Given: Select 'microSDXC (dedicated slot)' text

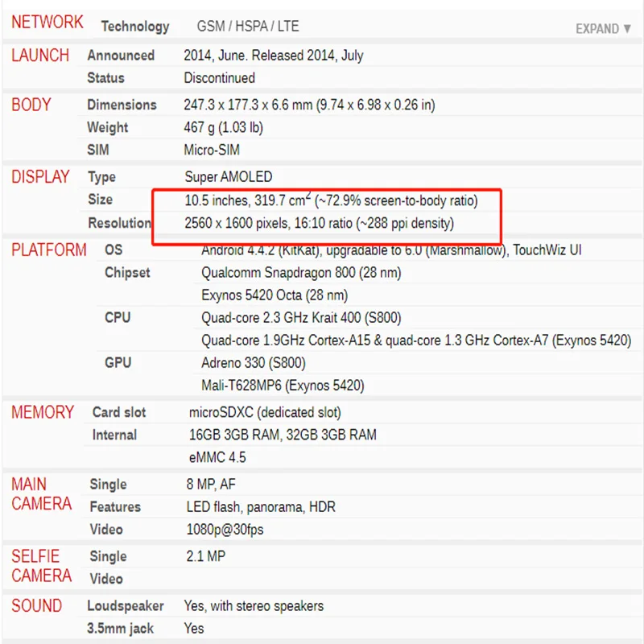Looking at the screenshot, I should click(x=265, y=412).
